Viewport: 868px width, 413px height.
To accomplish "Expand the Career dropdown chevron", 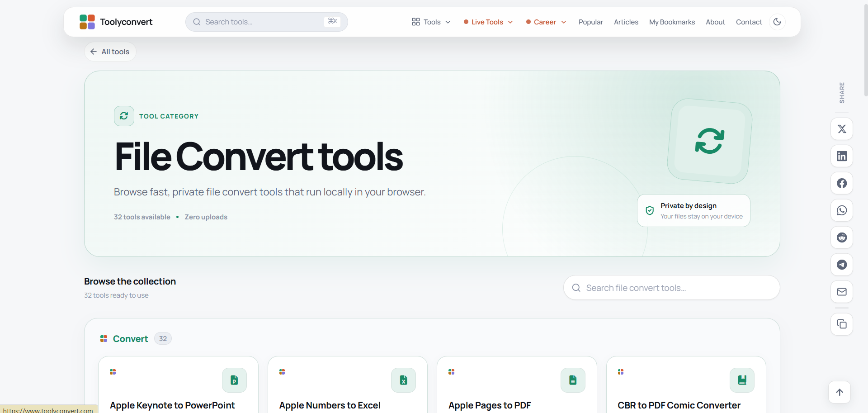I will pos(564,22).
